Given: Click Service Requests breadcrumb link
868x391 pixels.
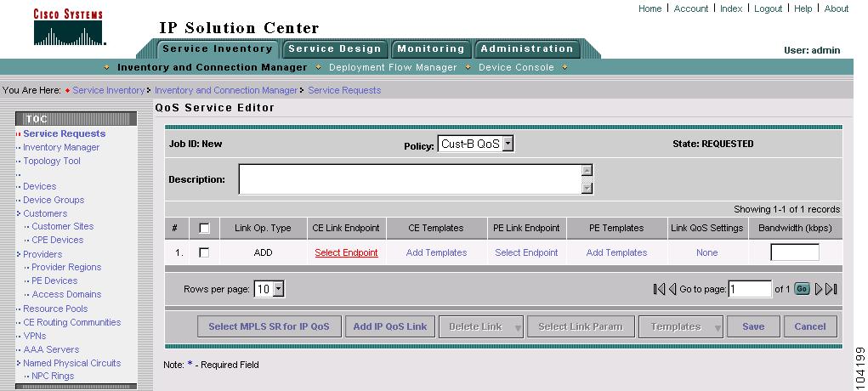Looking at the screenshot, I should point(344,90).
